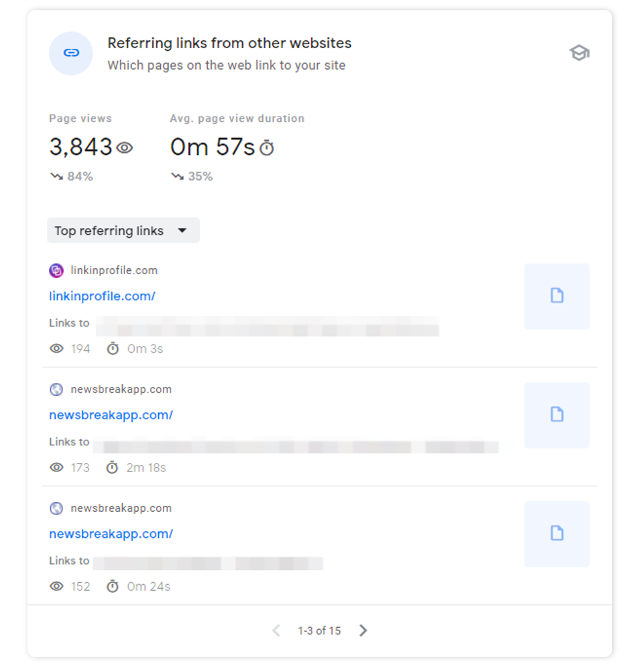Viewport: 638px width, 672px height.
Task: Click the page thumbnail for the 0m 24s entry
Action: coord(557,534)
